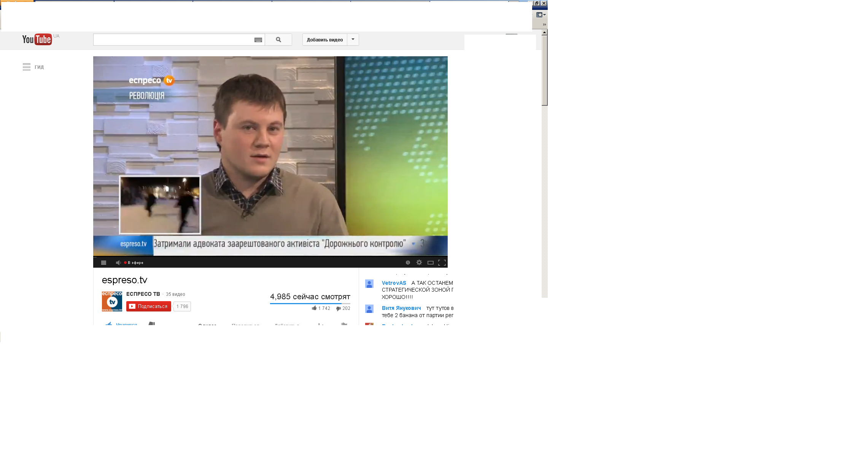The image size is (868, 454).
Task: Open the on-screen keyboard icon in search box
Action: [258, 40]
